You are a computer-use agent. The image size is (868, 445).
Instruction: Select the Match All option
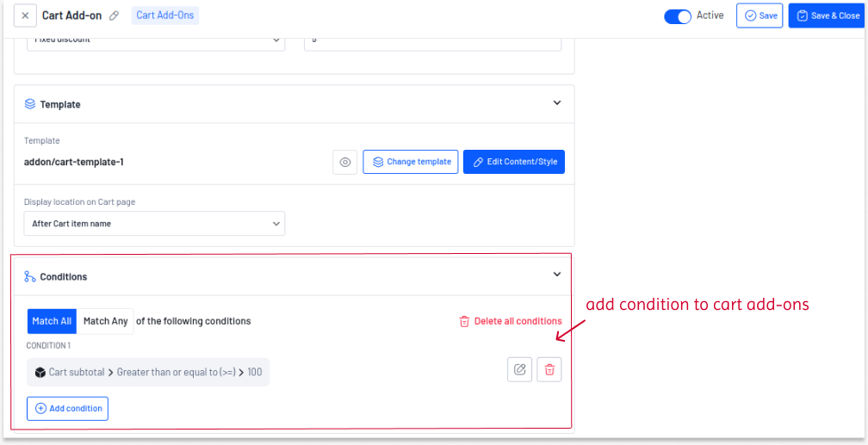52,321
